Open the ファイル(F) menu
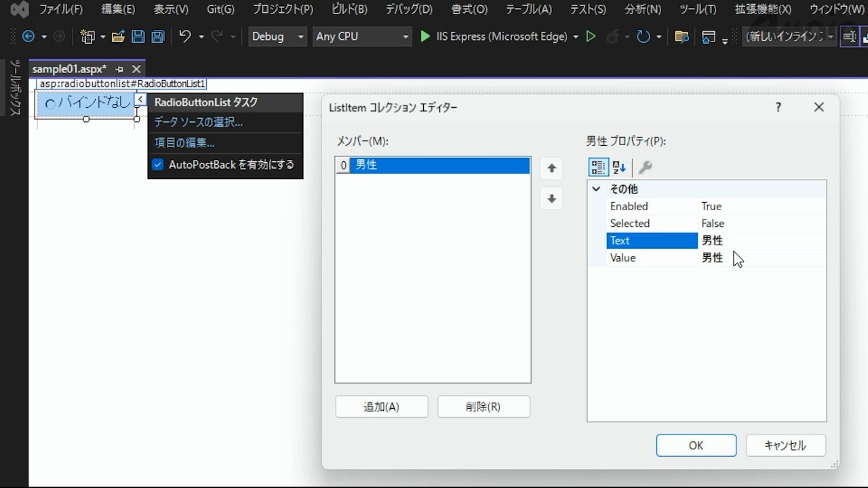Viewport: 868px width, 488px height. click(61, 9)
